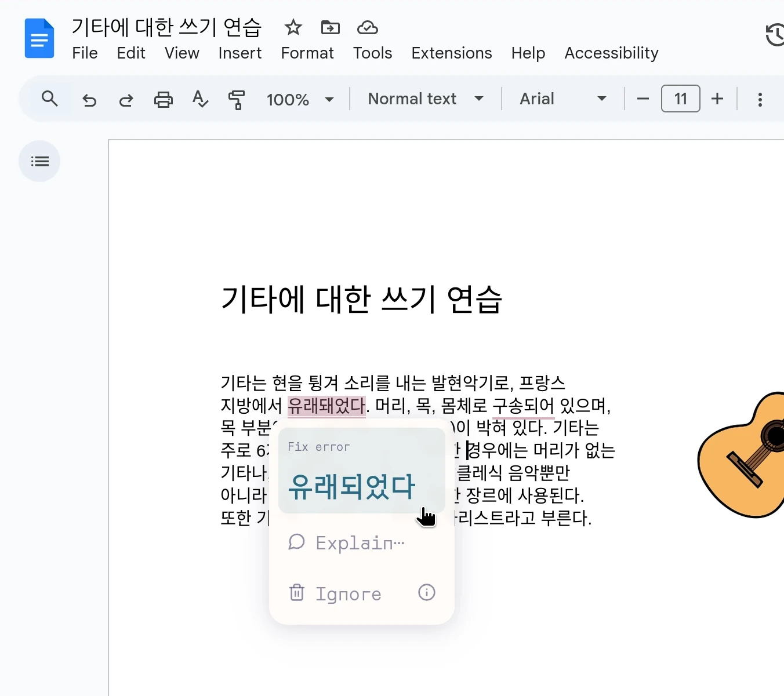Check the document save status cloud icon
This screenshot has height=696, width=784.
(367, 27)
